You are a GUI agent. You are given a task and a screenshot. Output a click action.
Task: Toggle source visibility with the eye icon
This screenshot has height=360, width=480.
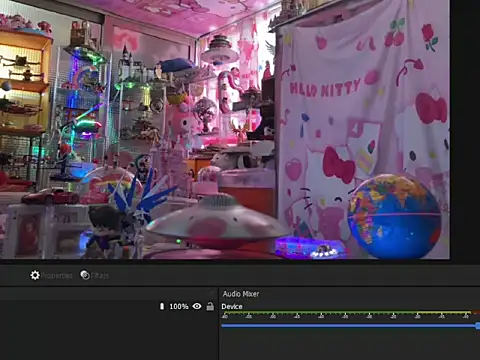197,306
